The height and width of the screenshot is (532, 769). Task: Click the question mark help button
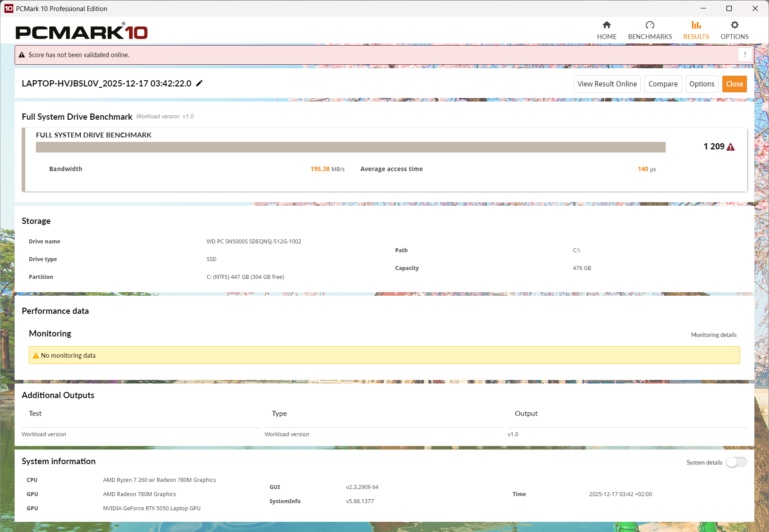[745, 55]
